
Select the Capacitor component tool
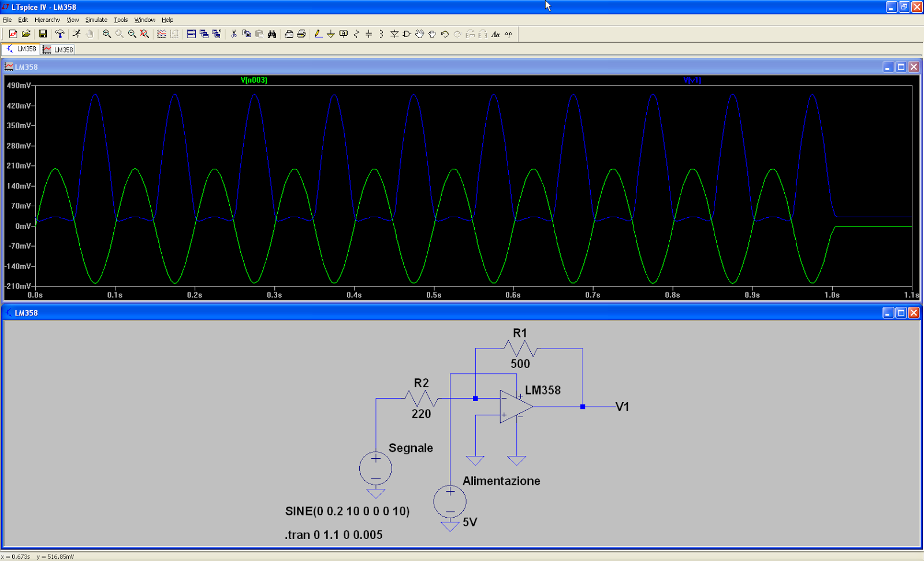pyautogui.click(x=368, y=34)
